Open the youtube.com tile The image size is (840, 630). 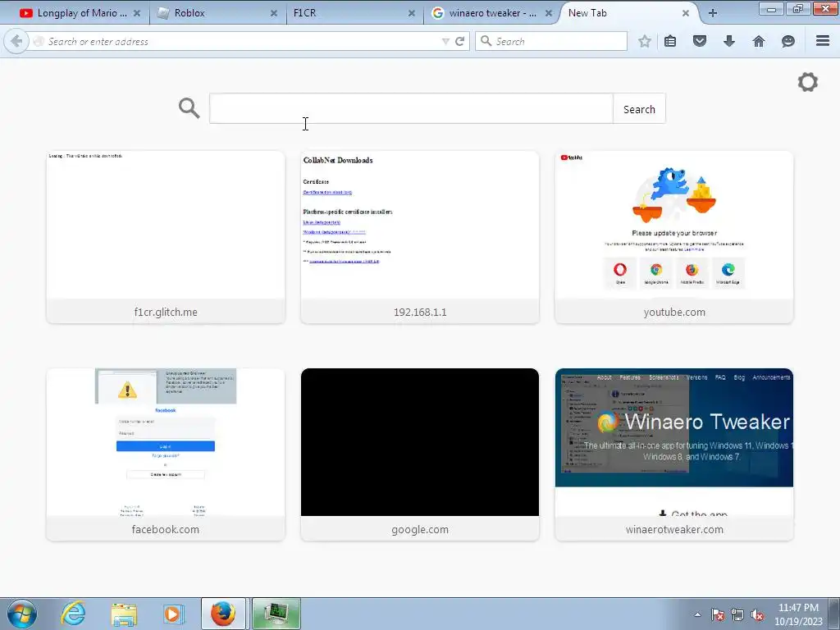tap(674, 237)
